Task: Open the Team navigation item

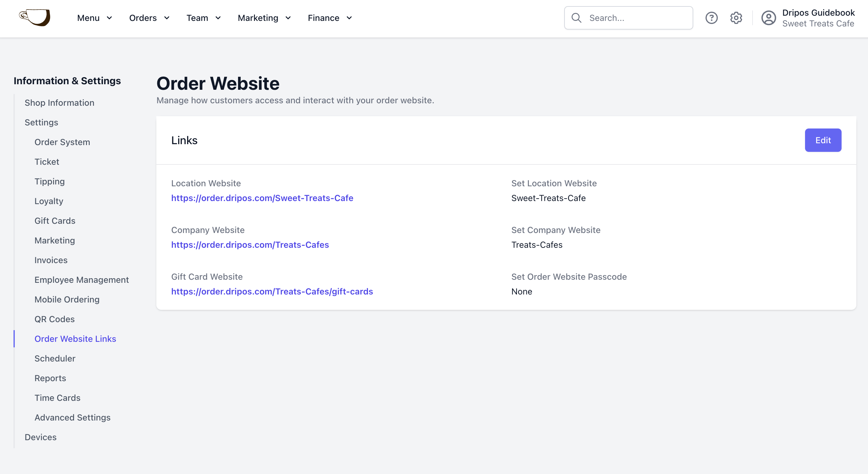Action: pos(197,18)
